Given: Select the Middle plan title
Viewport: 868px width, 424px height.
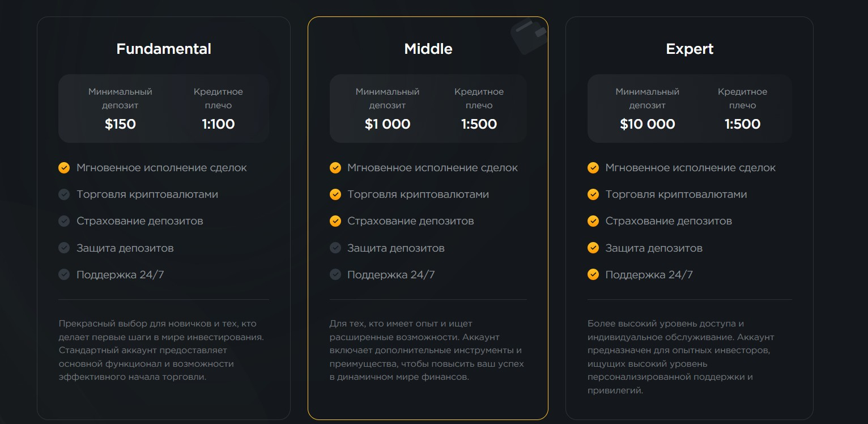Looking at the screenshot, I should click(x=428, y=49).
